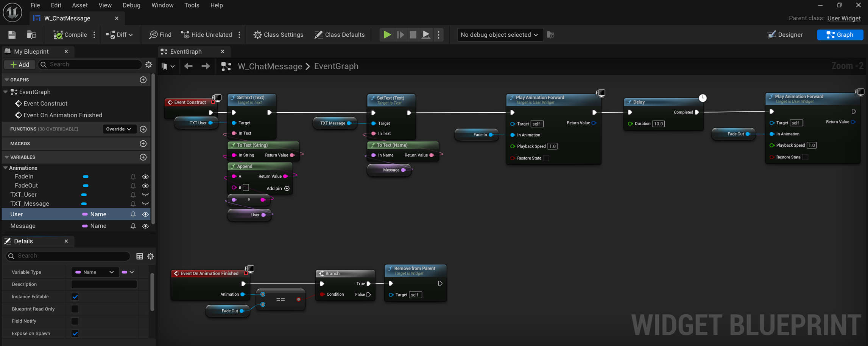Hide the FadeIn animation variable
868x346 pixels.
[x=145, y=177]
